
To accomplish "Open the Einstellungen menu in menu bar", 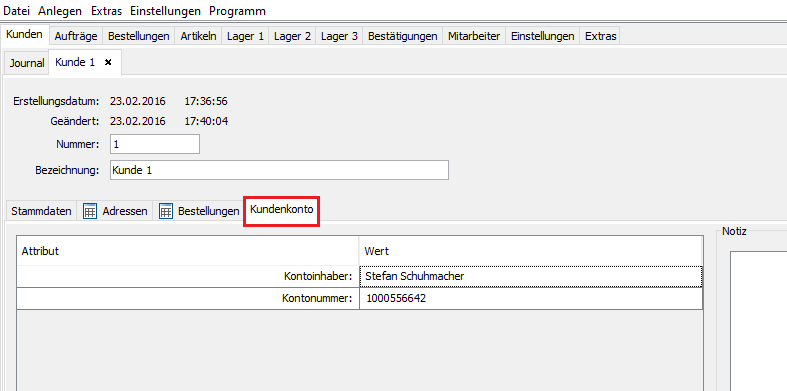I will 165,11.
